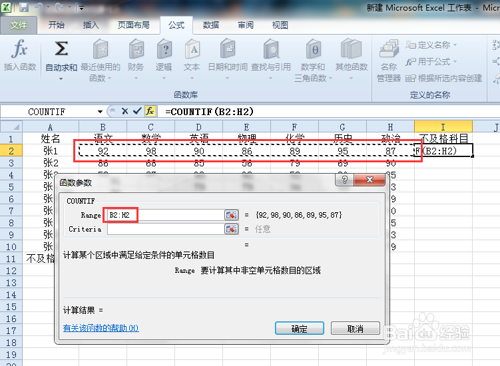Click the fx button in formula bar
Viewport: 500px width, 366px height.
coord(150,111)
